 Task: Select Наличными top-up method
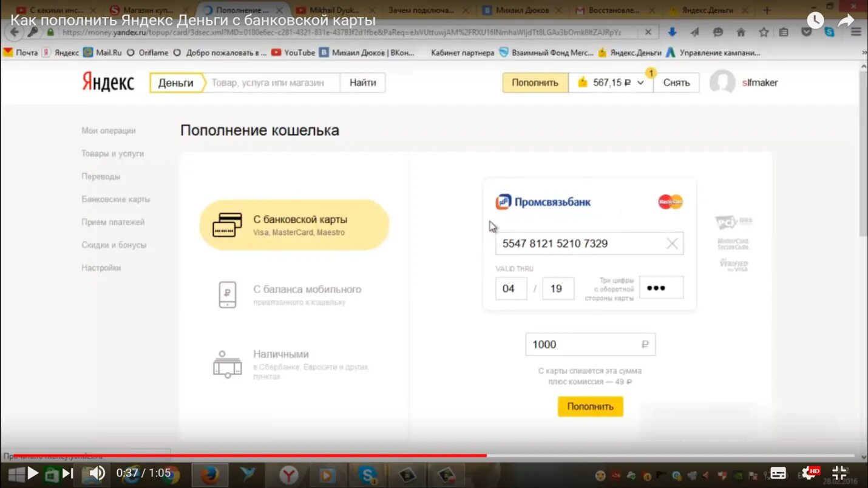(294, 364)
